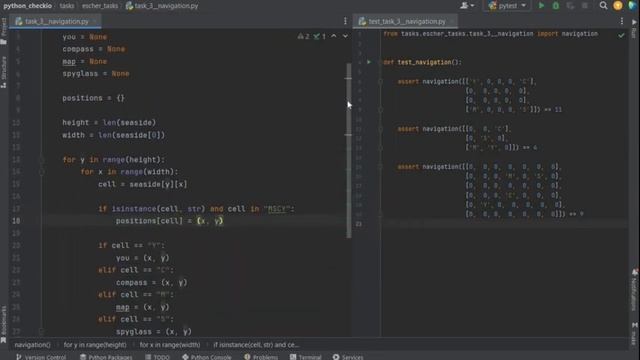Open the Terminal tool window
Image resolution: width=640 pixels, height=360 pixels.
[x=306, y=357]
